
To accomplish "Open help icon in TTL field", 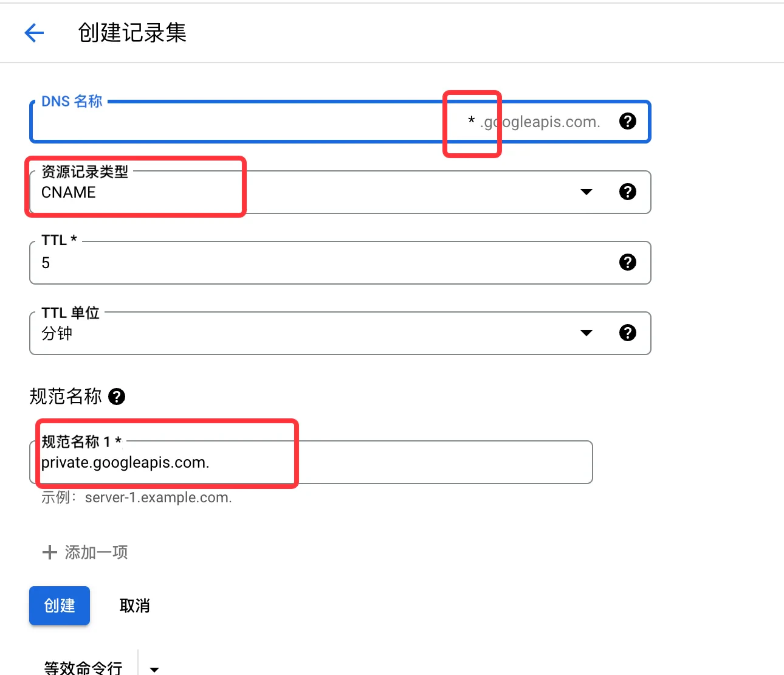I will click(628, 262).
